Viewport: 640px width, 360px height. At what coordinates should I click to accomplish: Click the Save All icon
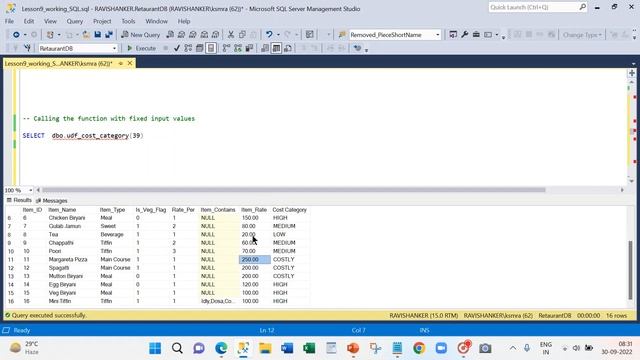109,35
